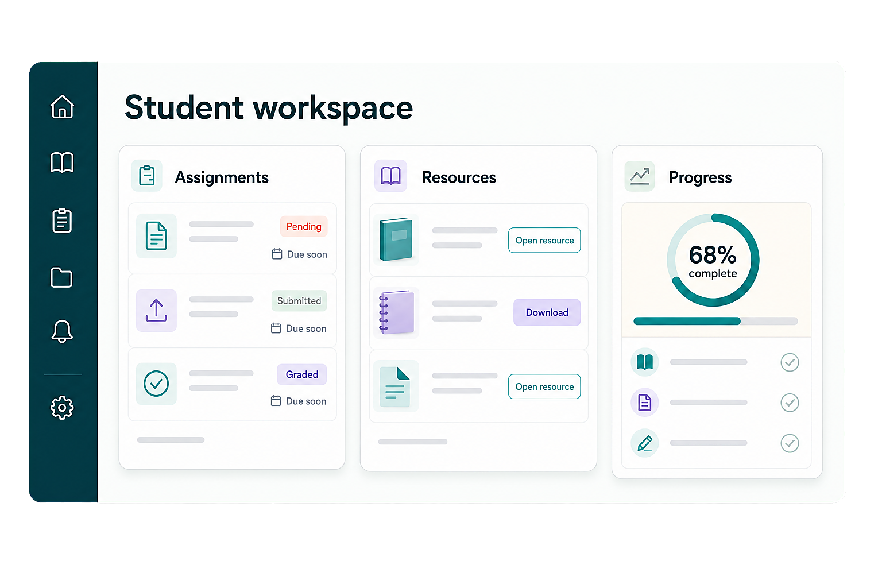882x588 pixels.
Task: Click the checkmark icon of the Graded assignment
Action: pyautogui.click(x=156, y=384)
